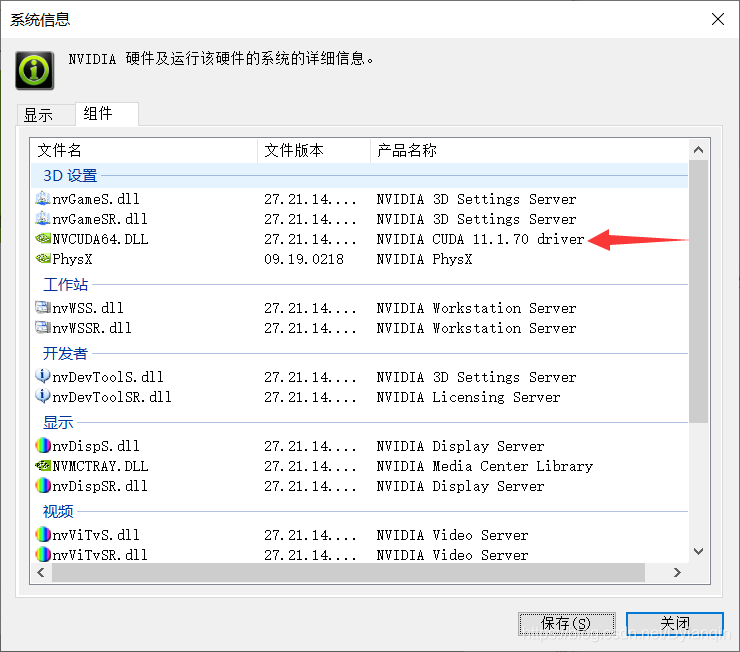Click the NVMCTRAY.DLL icon
The width and height of the screenshot is (740, 652).
pyautogui.click(x=43, y=466)
